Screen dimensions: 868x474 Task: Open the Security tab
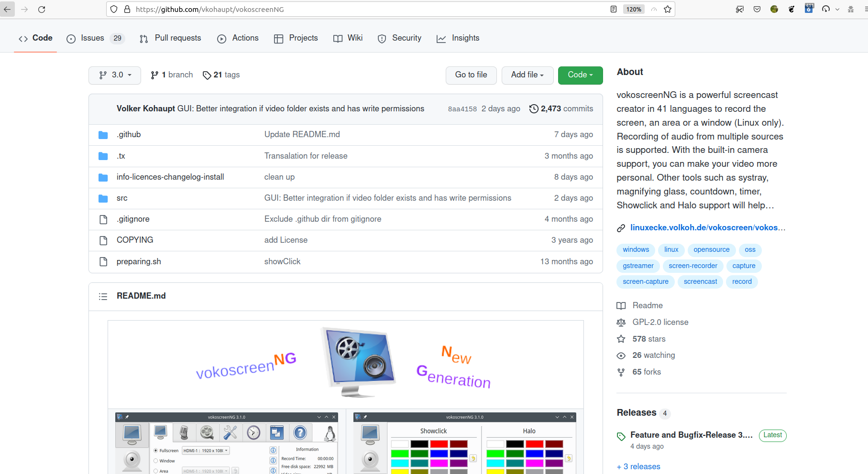pyautogui.click(x=399, y=38)
